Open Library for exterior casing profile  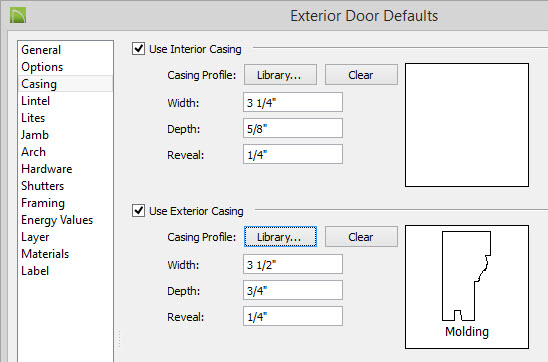pos(280,237)
